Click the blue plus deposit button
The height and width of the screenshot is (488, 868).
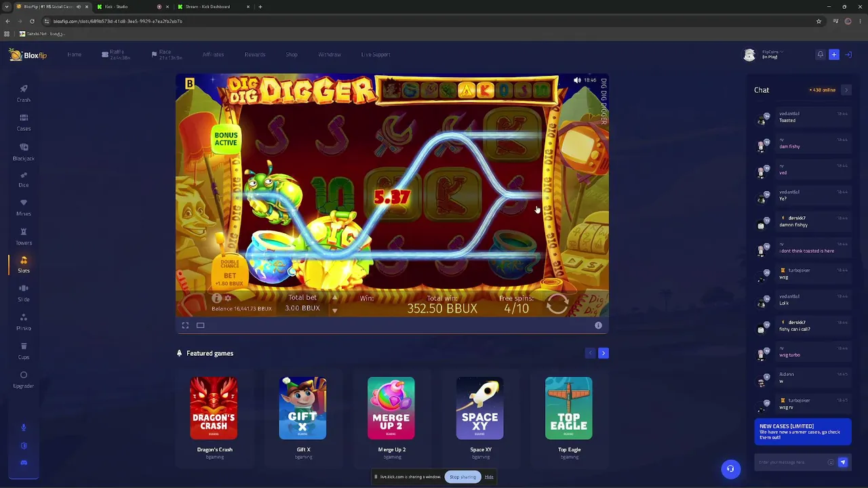834,54
